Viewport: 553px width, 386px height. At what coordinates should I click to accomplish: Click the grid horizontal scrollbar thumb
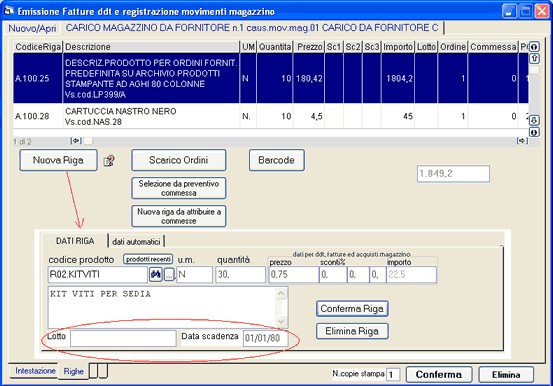click(88, 141)
